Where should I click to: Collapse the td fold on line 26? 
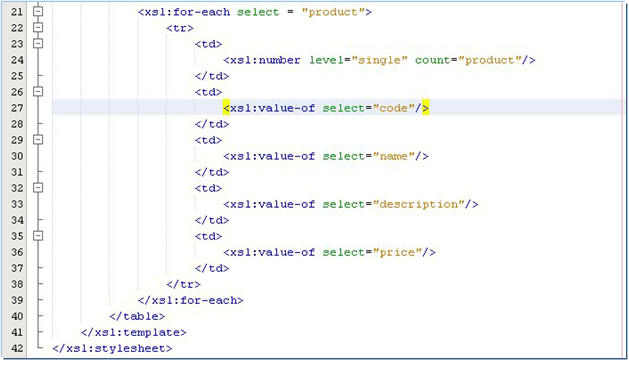pyautogui.click(x=38, y=91)
